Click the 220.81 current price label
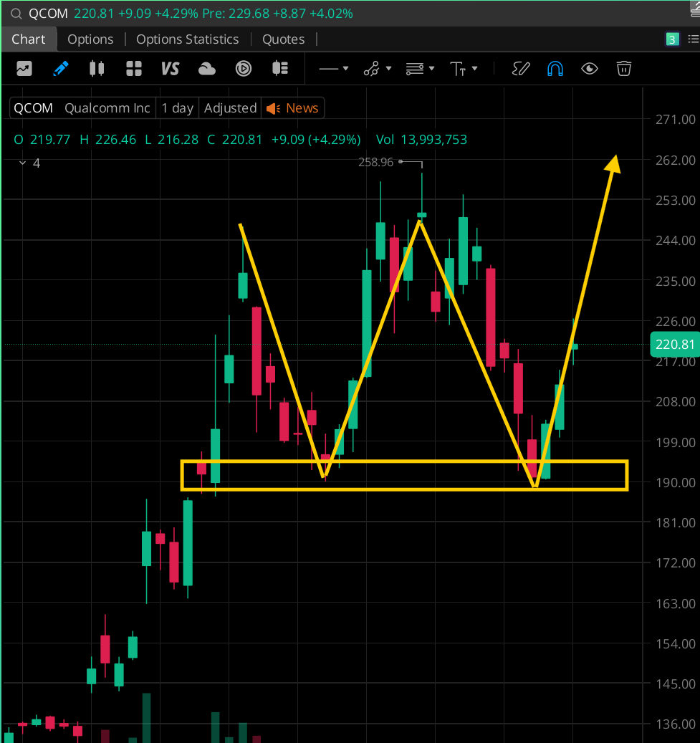 674,345
